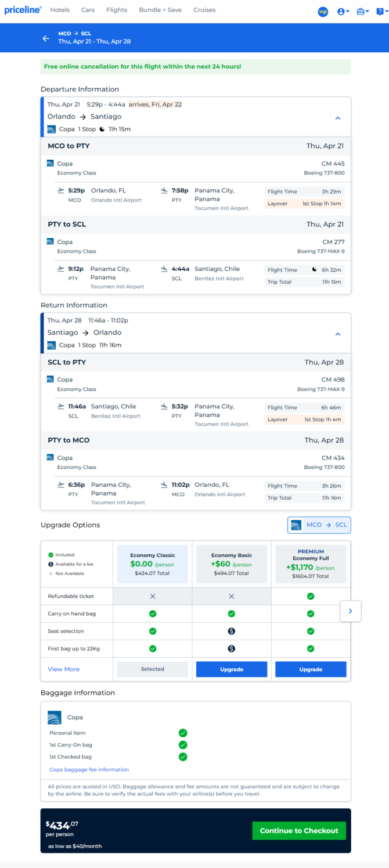Screen dimensions: 389x868
Task: Click takeoff plane icon at 5:29p
Action: (61, 191)
